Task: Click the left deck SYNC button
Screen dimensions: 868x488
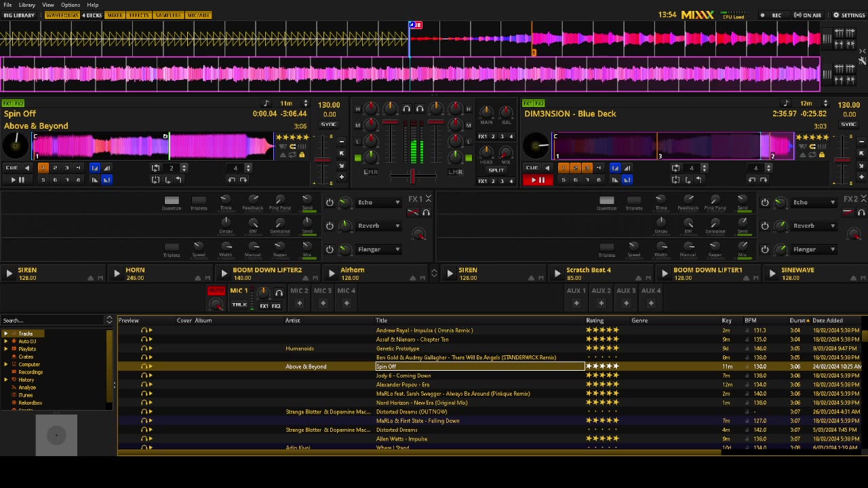Action: [x=329, y=125]
